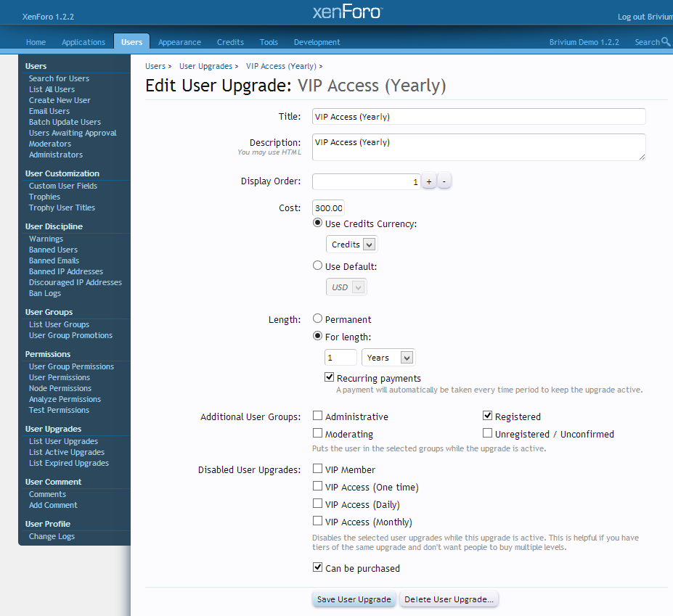This screenshot has width=673, height=616.
Task: Select Use Default currency radio button
Action: (318, 266)
